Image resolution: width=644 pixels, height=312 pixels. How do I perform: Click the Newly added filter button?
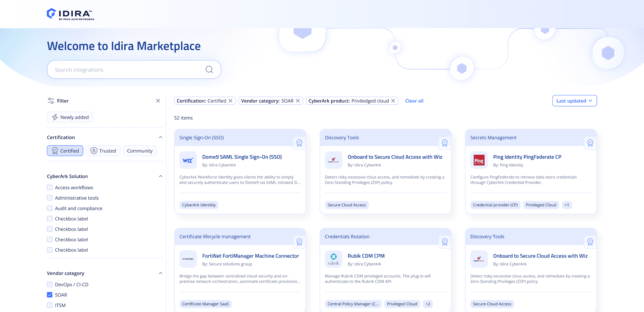coord(70,117)
